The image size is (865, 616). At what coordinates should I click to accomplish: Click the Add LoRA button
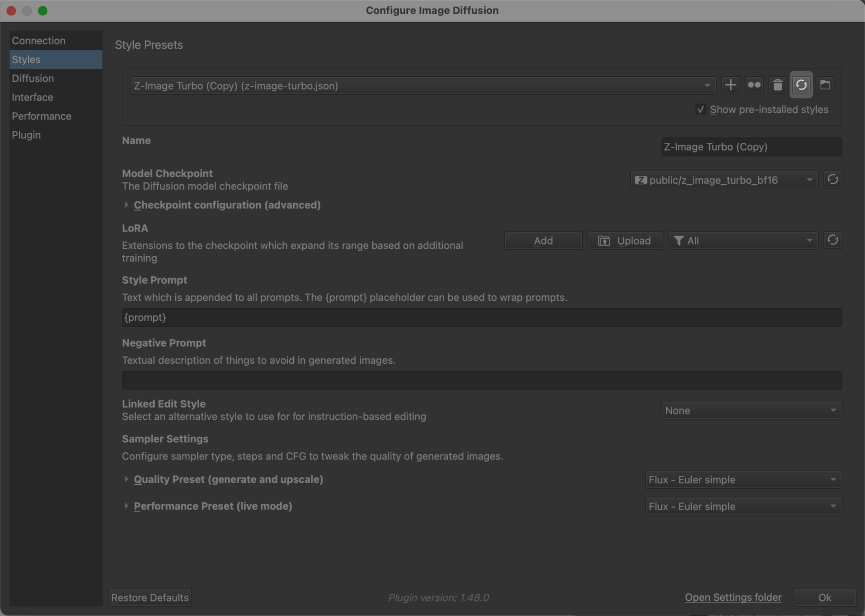coord(543,240)
